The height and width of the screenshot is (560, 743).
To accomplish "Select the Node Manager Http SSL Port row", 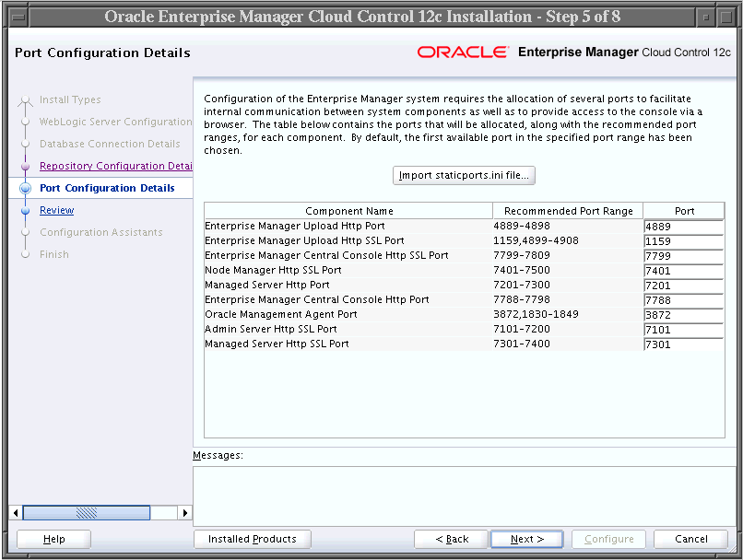I will (x=464, y=270).
